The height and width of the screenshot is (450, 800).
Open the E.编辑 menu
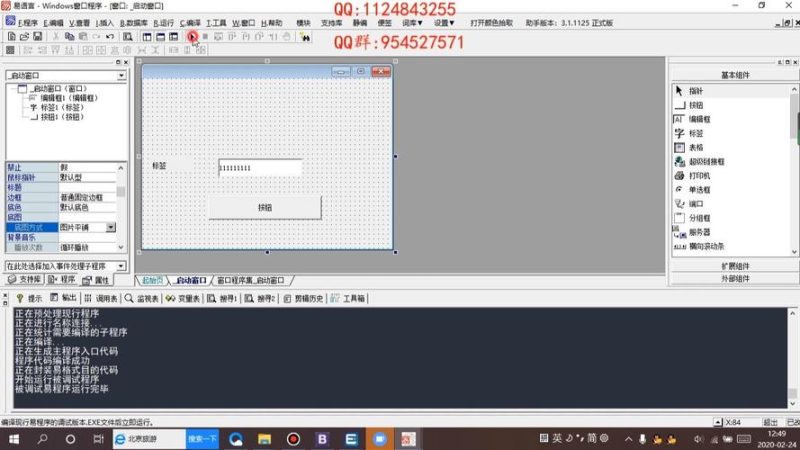pyautogui.click(x=53, y=23)
